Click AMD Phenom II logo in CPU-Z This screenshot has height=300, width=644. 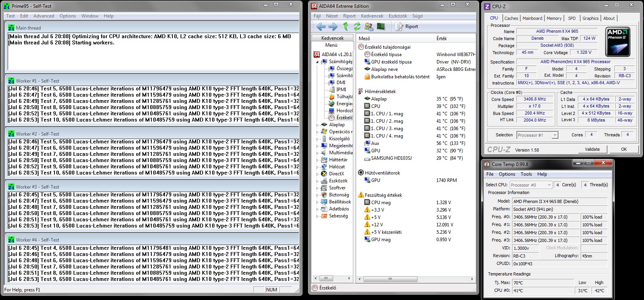[618, 42]
